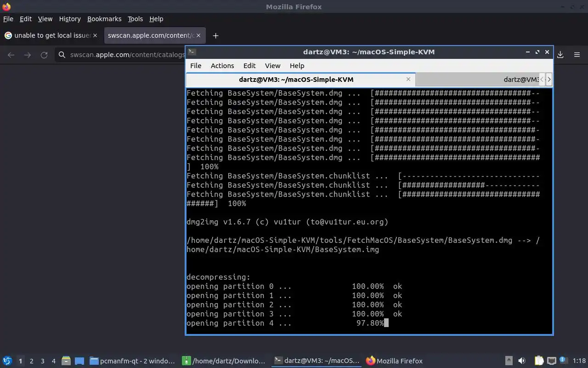Screen dimensions: 588x368
Task: Maximize the terminal window
Action: pyautogui.click(x=537, y=52)
